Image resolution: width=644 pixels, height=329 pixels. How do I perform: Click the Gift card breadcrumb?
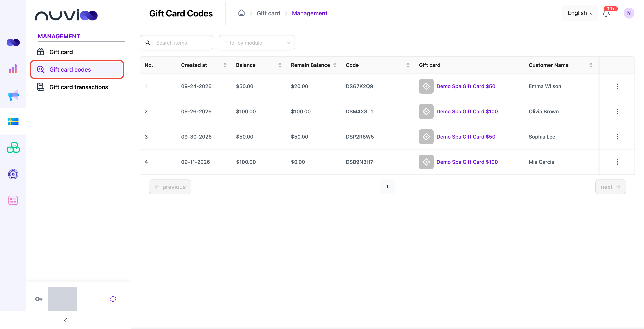[x=268, y=13]
